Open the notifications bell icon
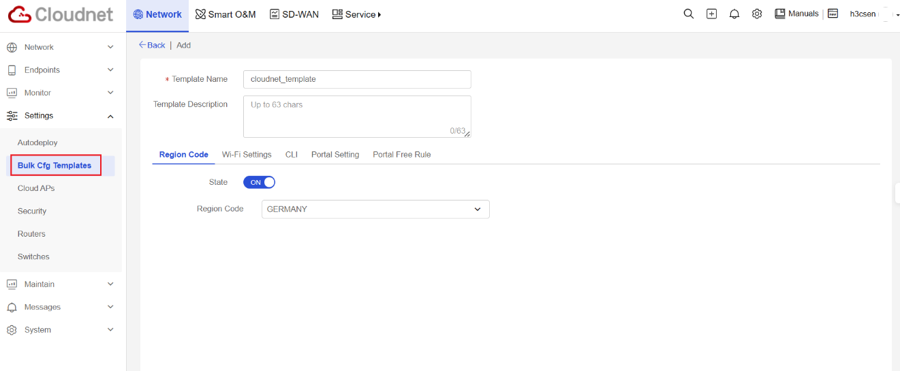Screen dimensions: 900x371 click(x=734, y=14)
